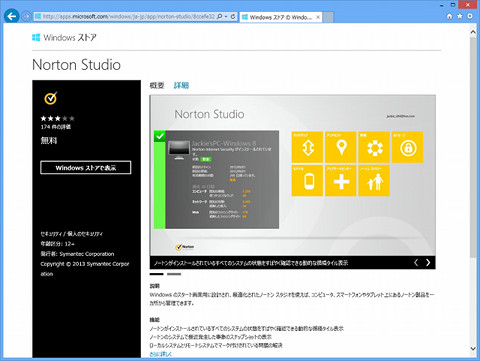The image size is (480, 361).
Task: Click the browser forward arrow button
Action: [x=26, y=16]
